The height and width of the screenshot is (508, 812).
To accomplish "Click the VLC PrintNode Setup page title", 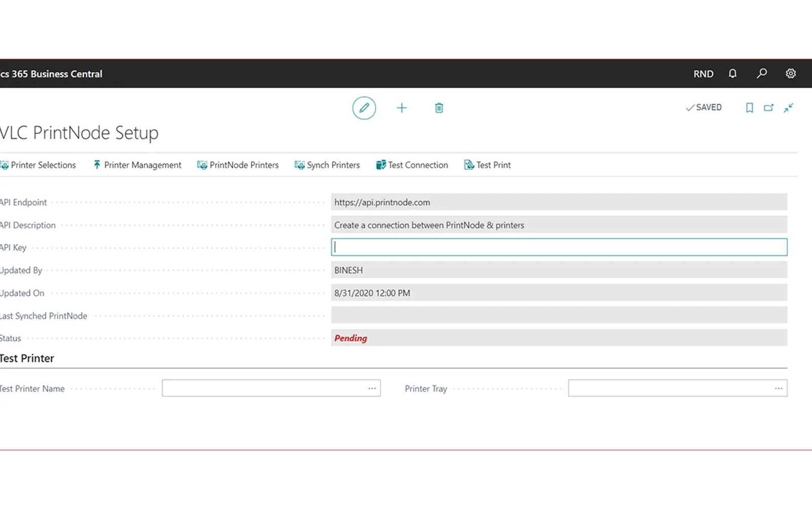I will [79, 133].
